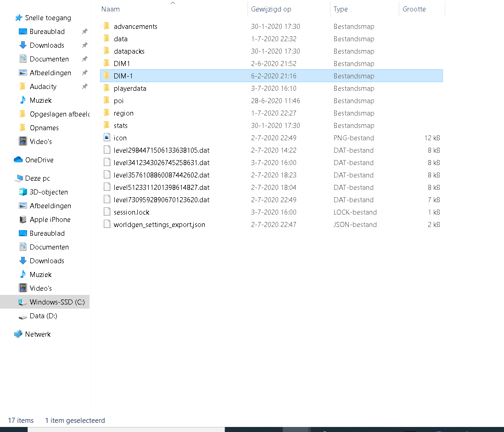
Task: Click the poi folder icon
Action: 106,100
